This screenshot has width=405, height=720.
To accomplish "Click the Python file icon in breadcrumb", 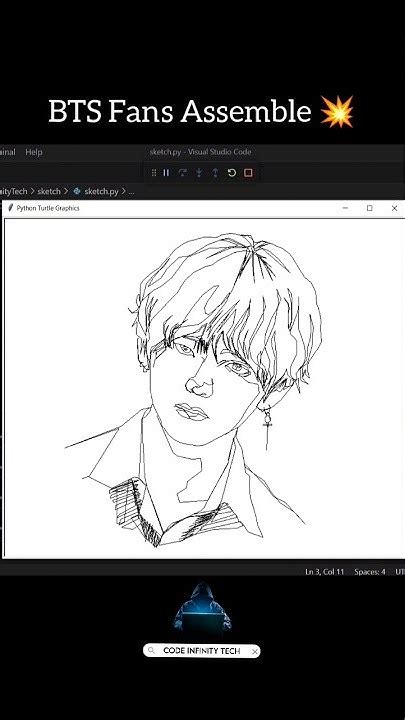I will coord(77,191).
